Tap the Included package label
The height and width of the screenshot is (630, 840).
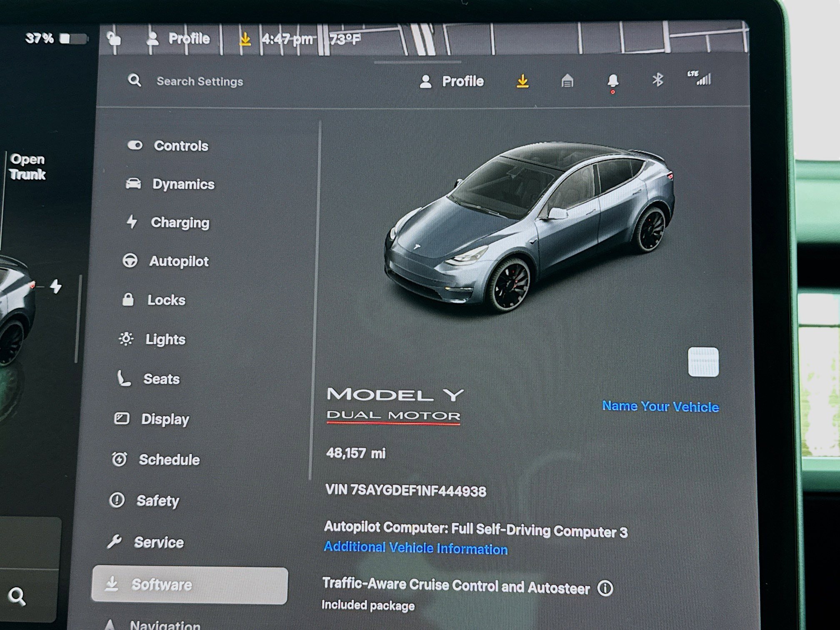click(x=368, y=605)
